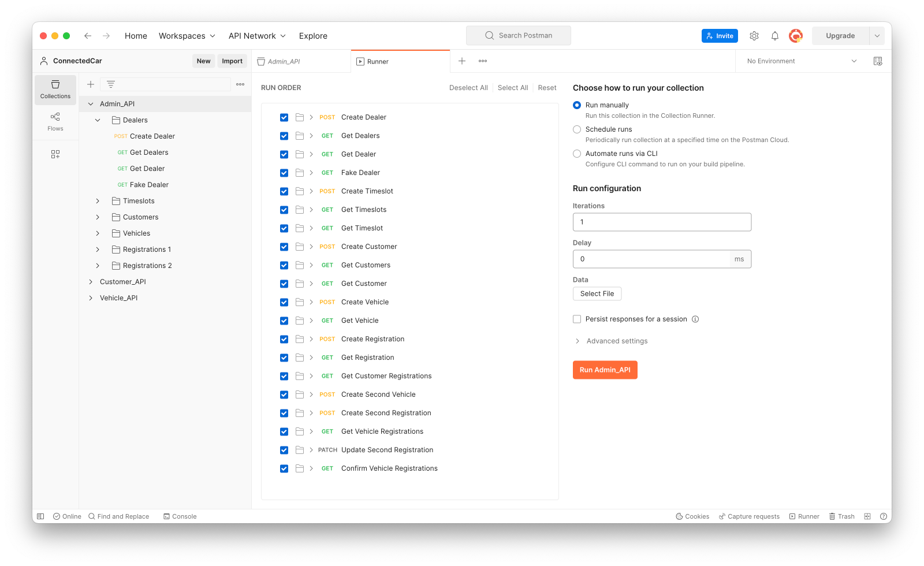The image size is (924, 566).
Task: Click Select File for data
Action: point(597,294)
